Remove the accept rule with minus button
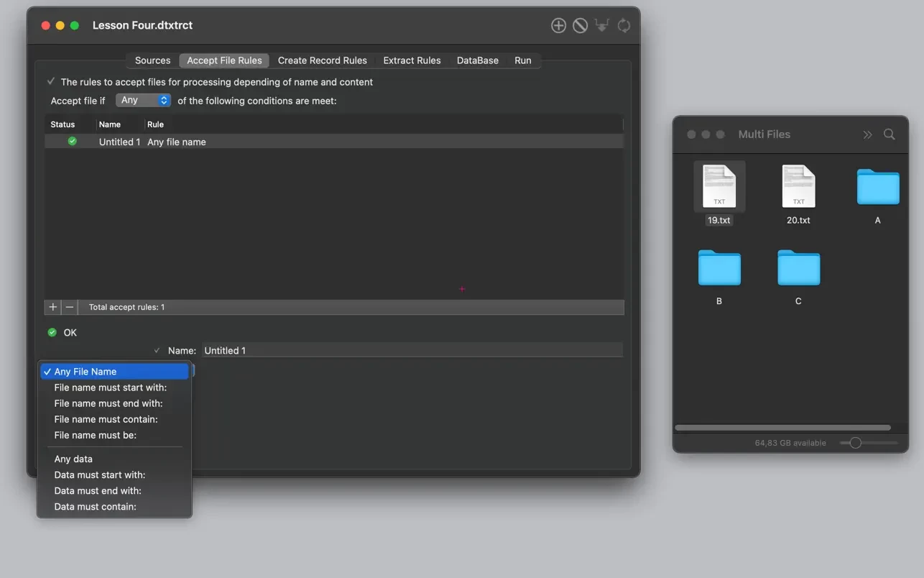Viewport: 924px width, 578px height. click(x=70, y=307)
